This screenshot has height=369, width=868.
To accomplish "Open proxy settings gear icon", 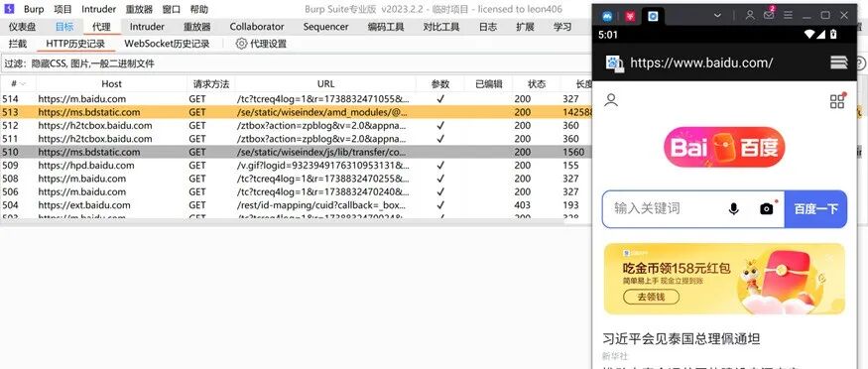I will pos(241,44).
